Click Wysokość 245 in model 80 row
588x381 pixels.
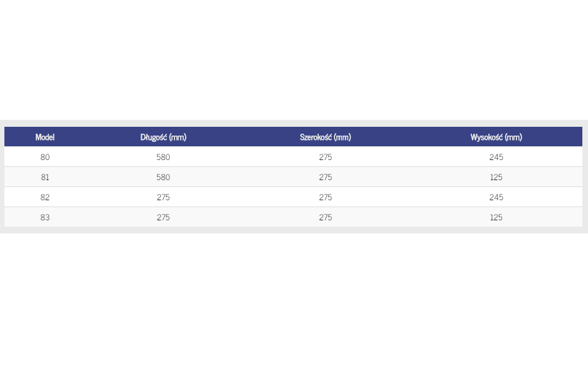[x=496, y=157]
